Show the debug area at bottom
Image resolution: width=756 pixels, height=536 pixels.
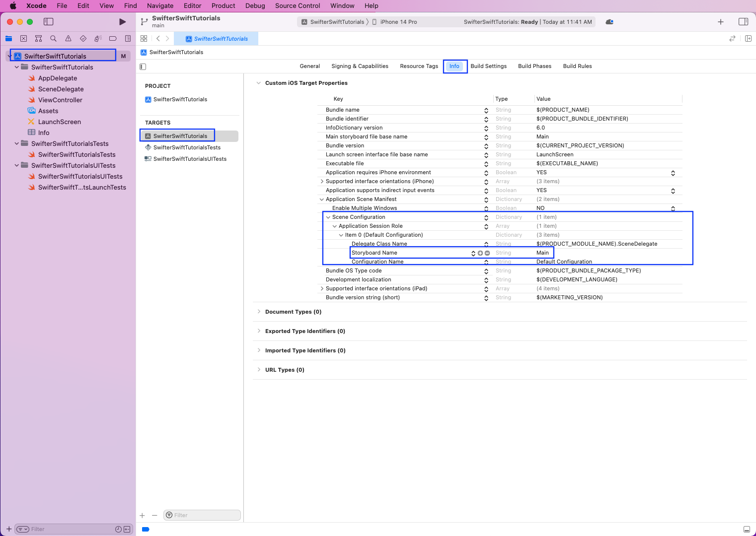746,530
